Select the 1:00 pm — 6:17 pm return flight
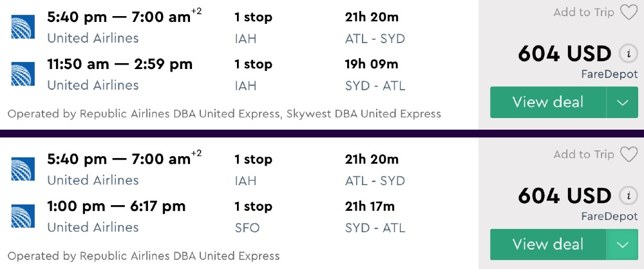The width and height of the screenshot is (644, 269). tap(116, 206)
